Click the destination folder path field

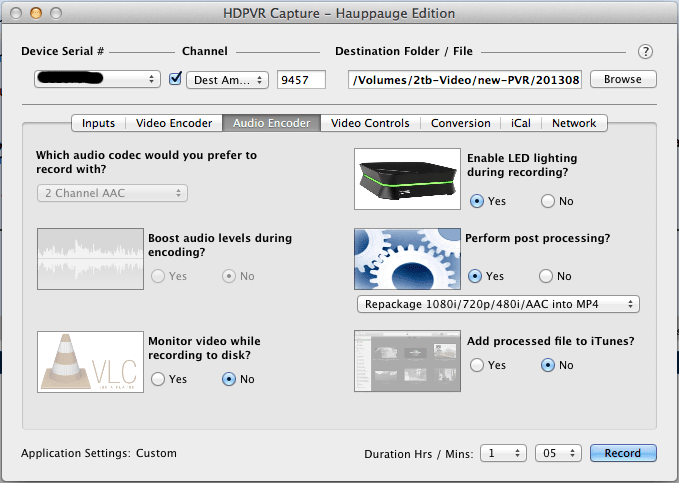[465, 80]
